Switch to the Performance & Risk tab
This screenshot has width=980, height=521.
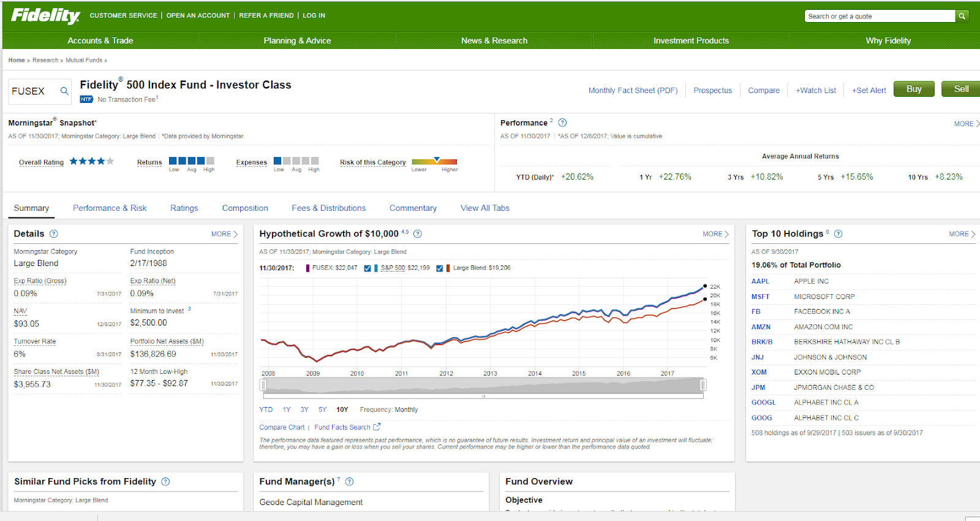tap(110, 208)
